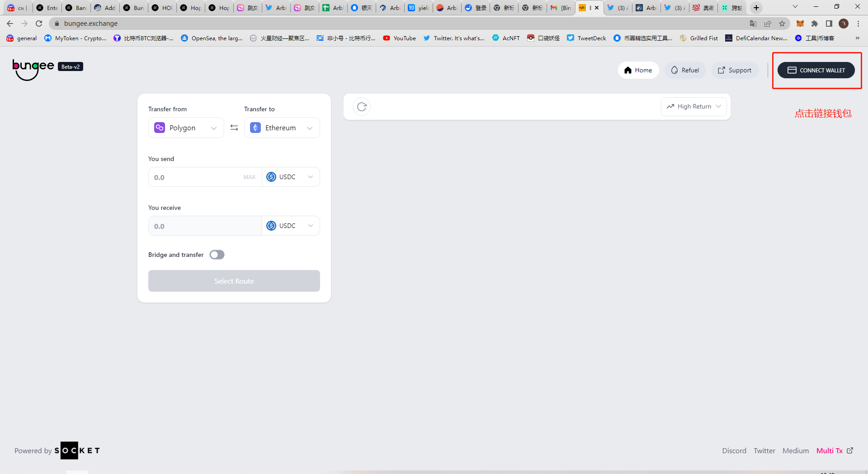This screenshot has height=474, width=868.
Task: Go to the Refuel tab
Action: [685, 70]
